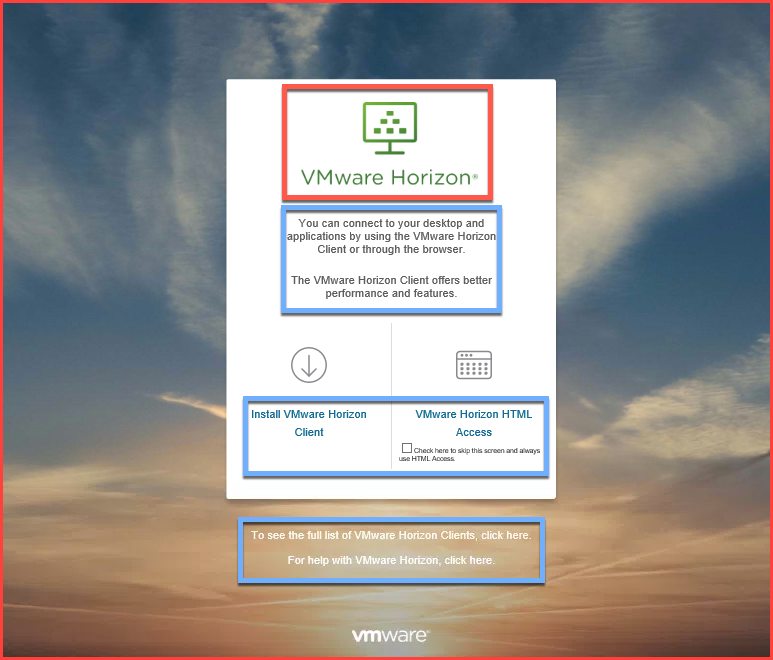The height and width of the screenshot is (660, 773).
Task: Click the green VMware Horizon monitor logo
Action: point(390,128)
